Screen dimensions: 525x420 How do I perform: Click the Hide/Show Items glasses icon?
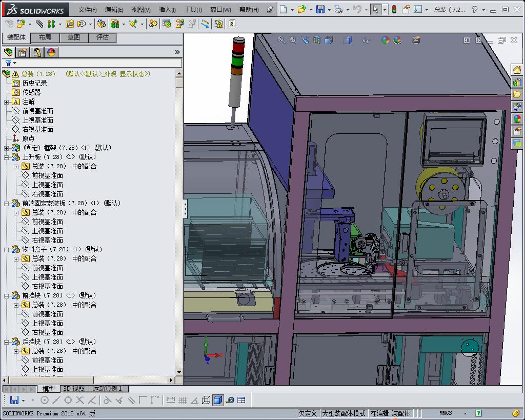tap(367, 41)
